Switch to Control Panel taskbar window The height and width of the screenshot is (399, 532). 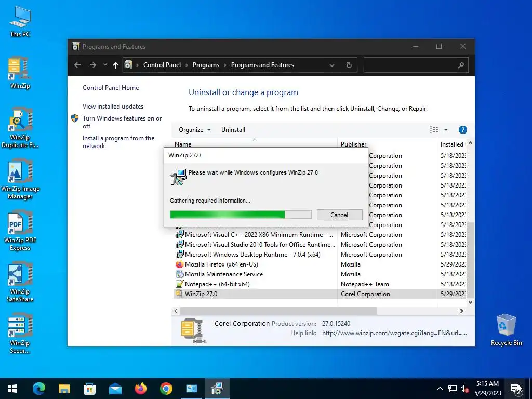(191, 389)
